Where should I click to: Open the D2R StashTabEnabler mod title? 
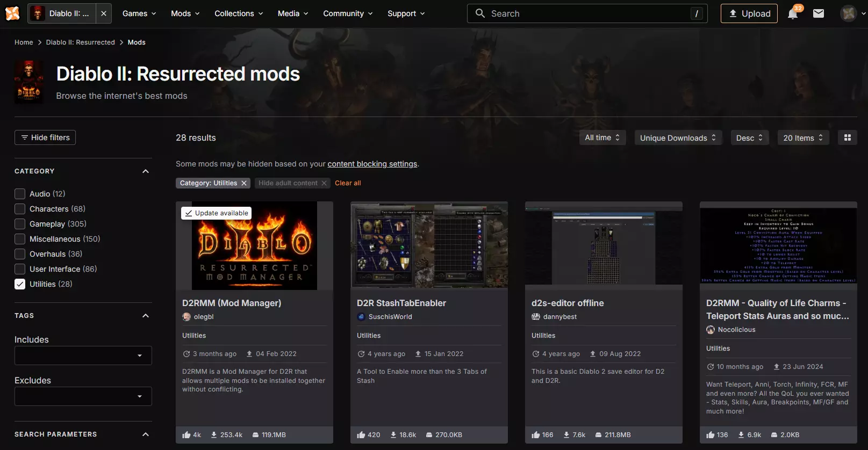(x=401, y=303)
